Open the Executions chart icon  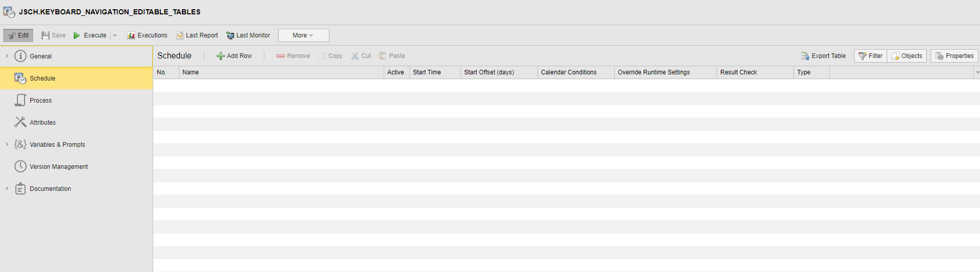pyautogui.click(x=131, y=35)
